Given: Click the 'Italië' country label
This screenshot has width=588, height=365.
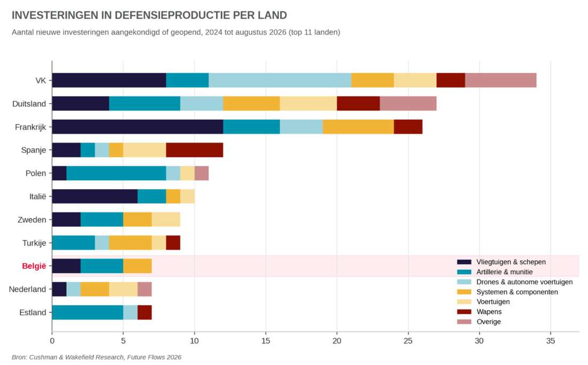Looking at the screenshot, I should pos(37,196).
